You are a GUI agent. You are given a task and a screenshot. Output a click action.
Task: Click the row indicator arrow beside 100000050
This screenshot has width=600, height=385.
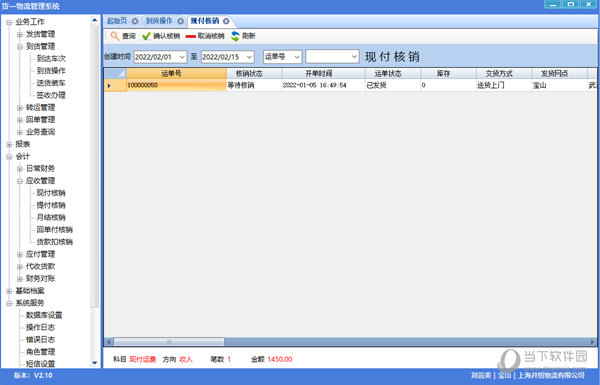[109, 85]
